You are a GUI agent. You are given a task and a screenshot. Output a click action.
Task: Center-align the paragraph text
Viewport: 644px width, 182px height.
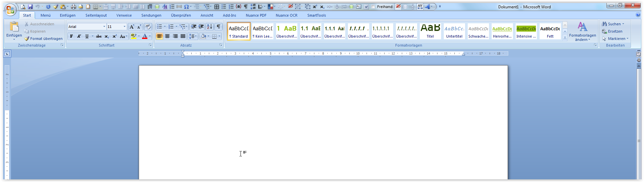click(167, 36)
